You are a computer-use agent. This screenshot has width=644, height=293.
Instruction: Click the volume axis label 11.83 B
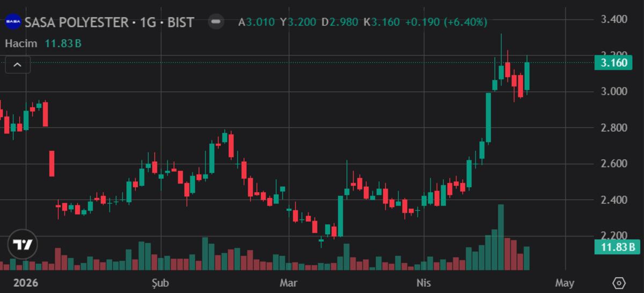pos(614,247)
